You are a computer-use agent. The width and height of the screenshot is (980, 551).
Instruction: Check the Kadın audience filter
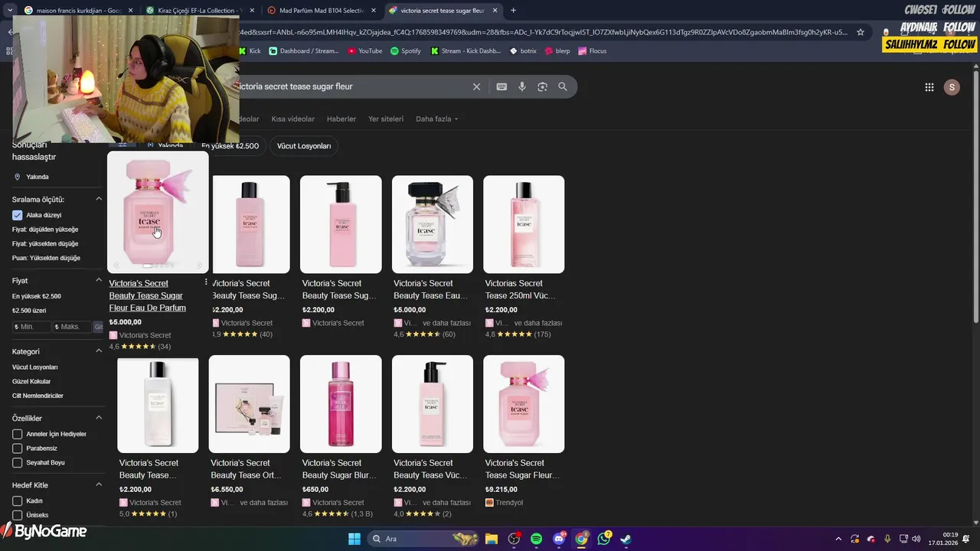pos(17,501)
